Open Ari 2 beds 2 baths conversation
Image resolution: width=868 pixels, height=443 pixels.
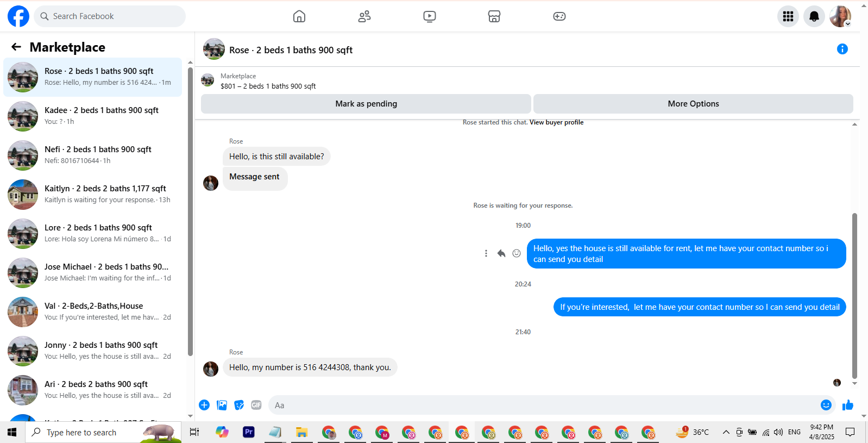point(93,390)
